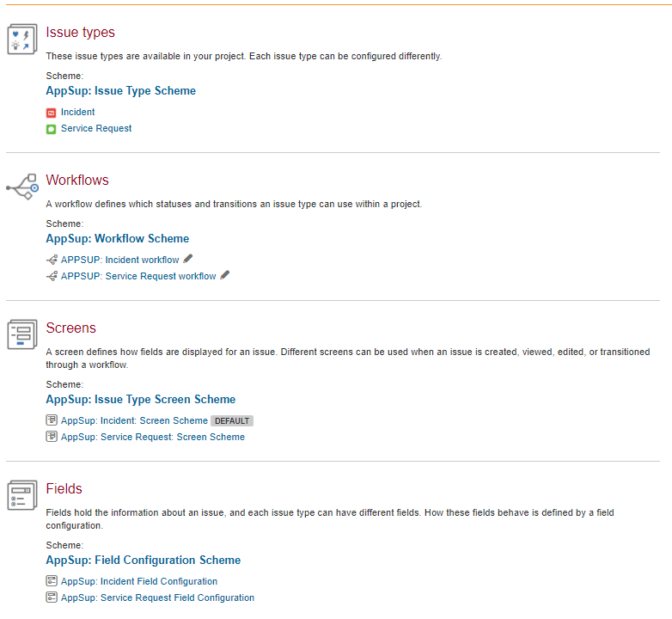This screenshot has height=619, width=672.
Task: Open AppSup: Field Configuration Scheme
Action: [144, 561]
